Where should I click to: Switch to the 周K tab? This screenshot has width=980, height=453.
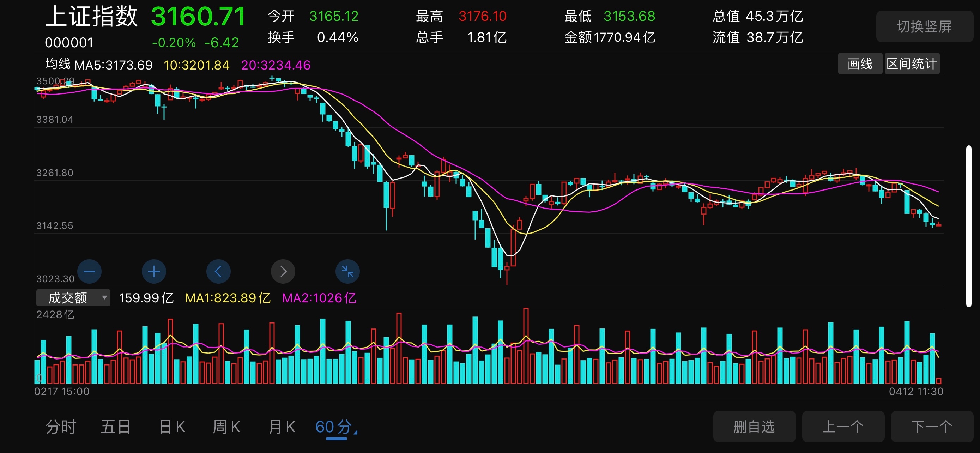(226, 427)
